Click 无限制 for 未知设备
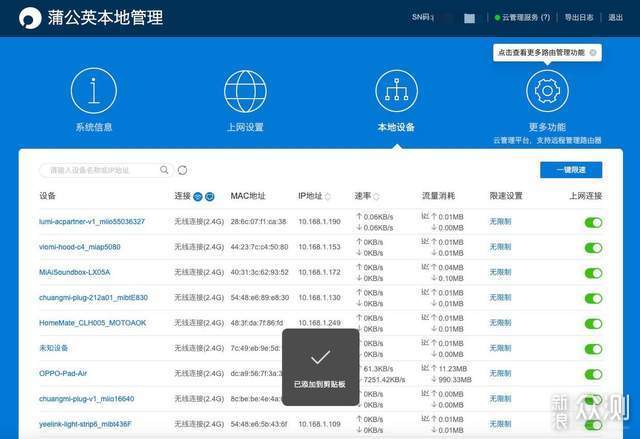Viewport: 640px width, 439px height. point(500,348)
